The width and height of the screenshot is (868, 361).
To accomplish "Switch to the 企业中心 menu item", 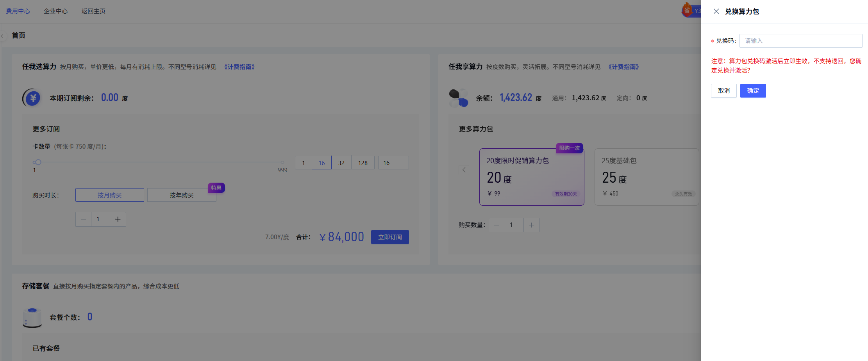I will tap(55, 11).
